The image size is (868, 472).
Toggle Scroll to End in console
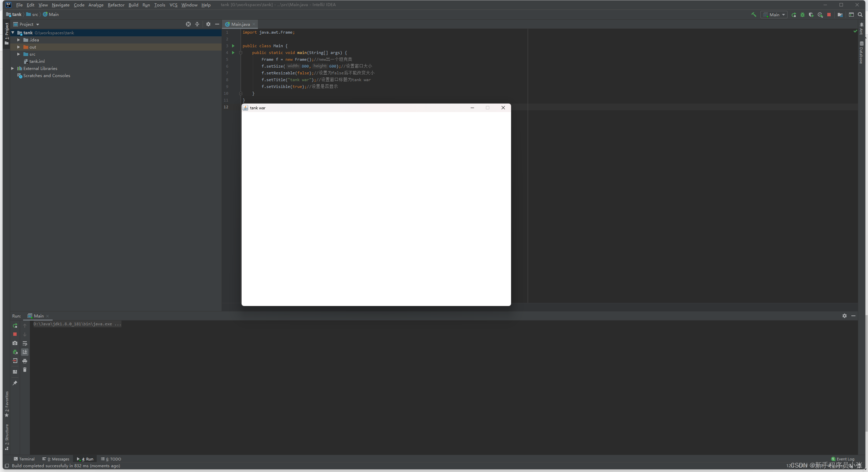pyautogui.click(x=25, y=352)
